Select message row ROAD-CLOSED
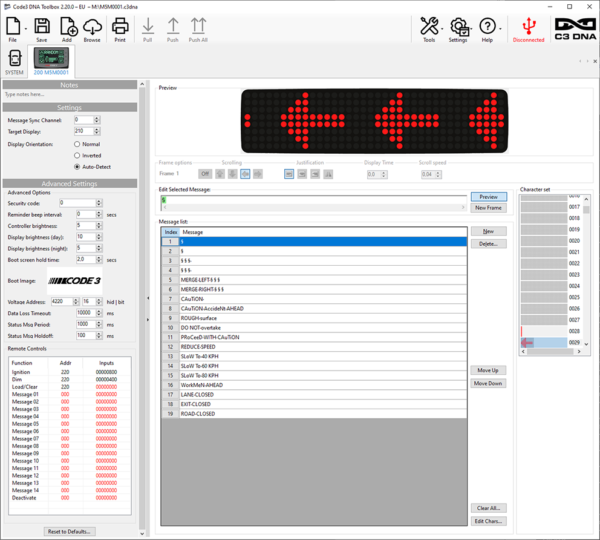The image size is (600, 540). click(314, 414)
